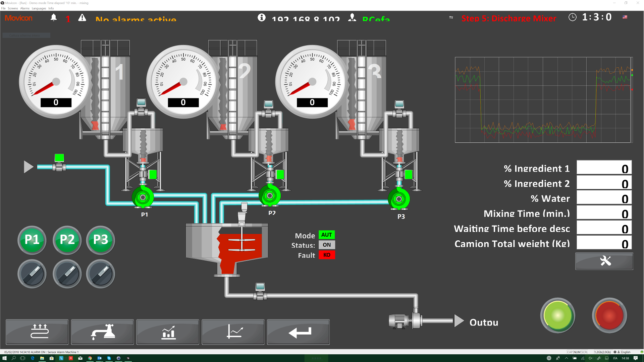Image resolution: width=644 pixels, height=362 pixels.
Task: Open the File menu
Action: click(3, 8)
